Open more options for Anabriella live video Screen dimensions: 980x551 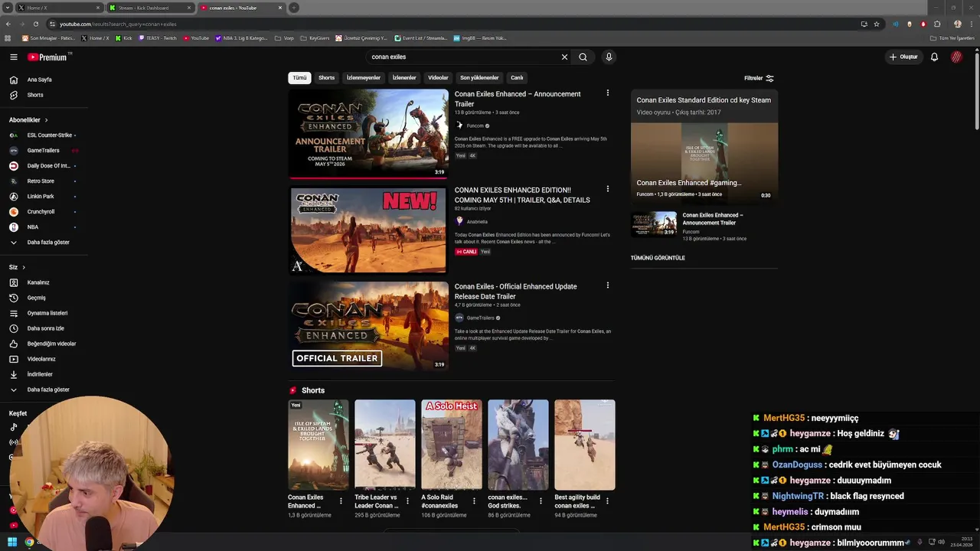[x=608, y=189]
